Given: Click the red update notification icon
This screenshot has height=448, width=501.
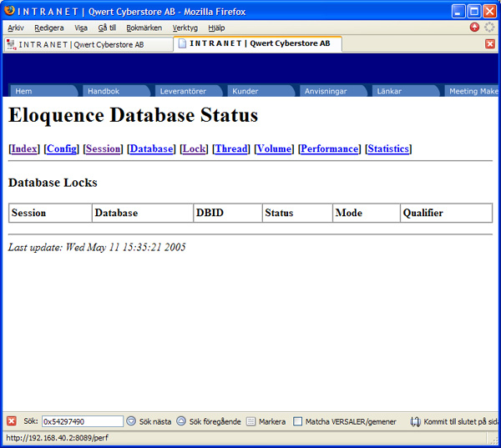Looking at the screenshot, I should [x=474, y=28].
